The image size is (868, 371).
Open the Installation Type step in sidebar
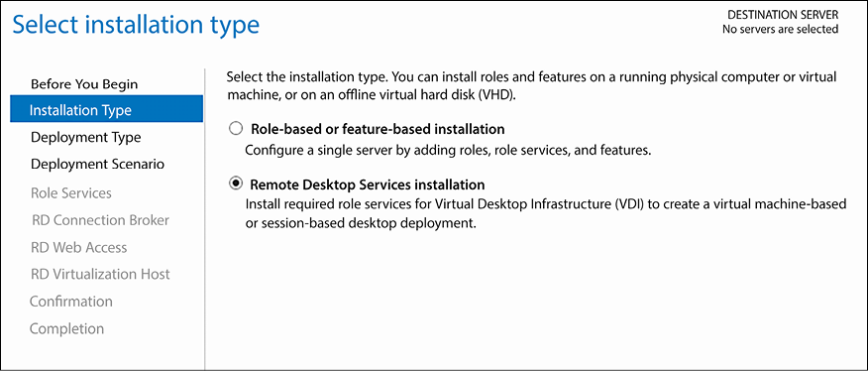point(106,109)
